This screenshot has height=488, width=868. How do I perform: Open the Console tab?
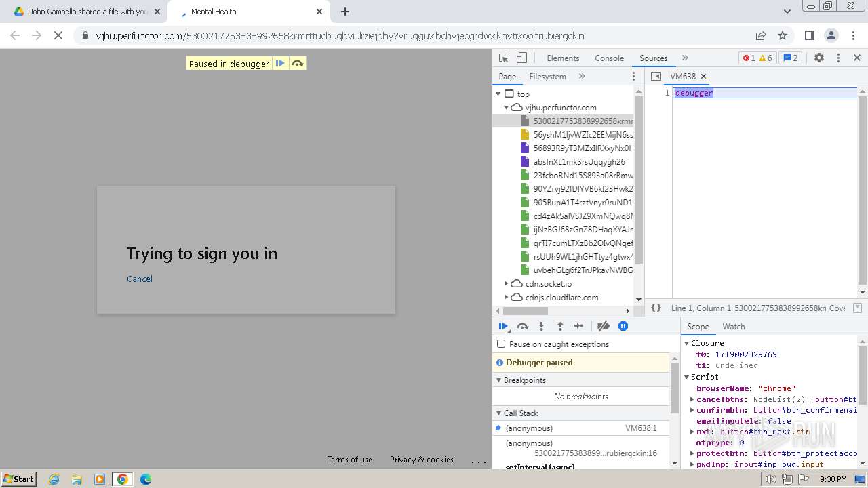(609, 58)
